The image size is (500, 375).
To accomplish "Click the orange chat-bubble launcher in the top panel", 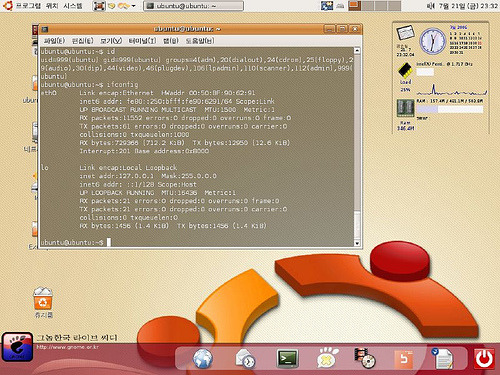I will point(123,6).
